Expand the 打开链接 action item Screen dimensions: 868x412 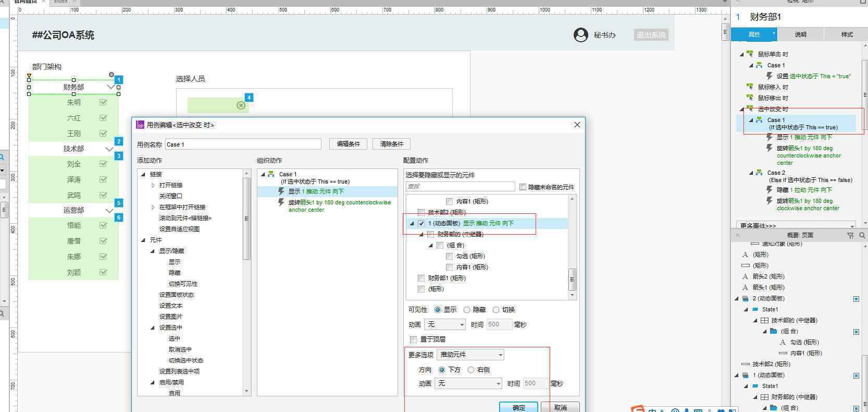tap(153, 185)
